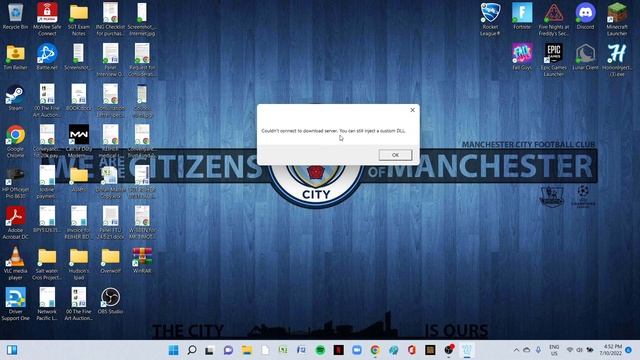Open the Windows Start menu
This screenshot has height=360, width=640.
(173, 350)
